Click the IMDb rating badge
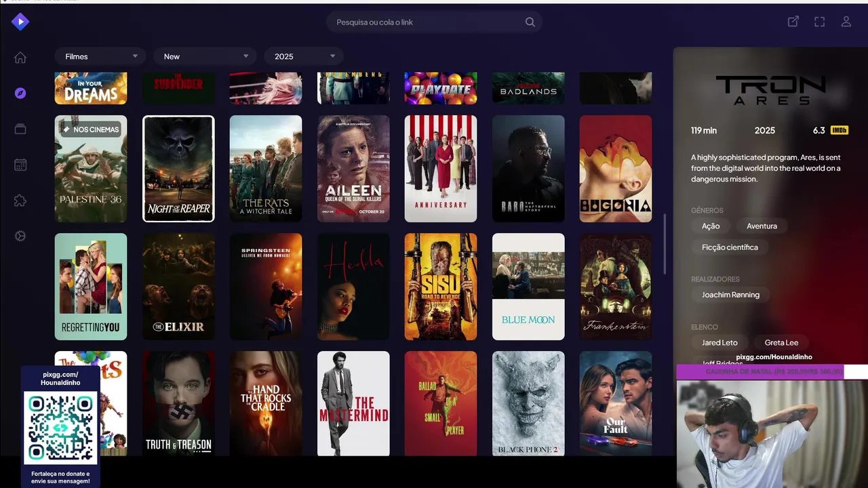The height and width of the screenshot is (488, 868). point(839,130)
